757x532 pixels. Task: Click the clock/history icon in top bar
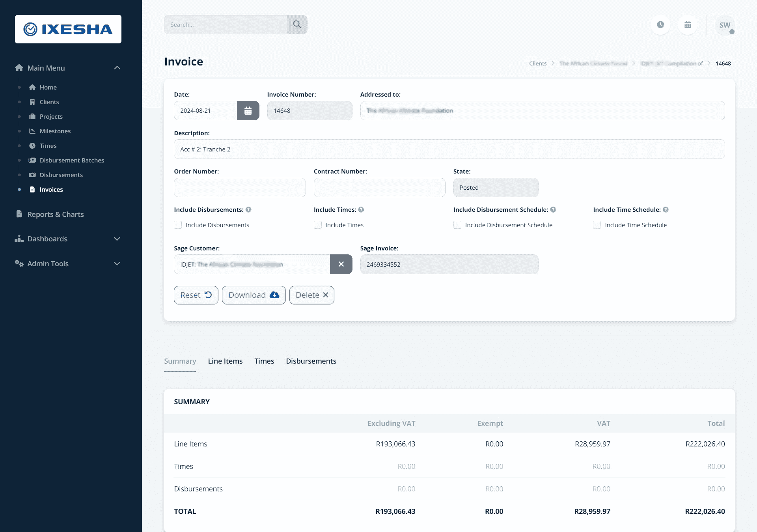coord(660,24)
